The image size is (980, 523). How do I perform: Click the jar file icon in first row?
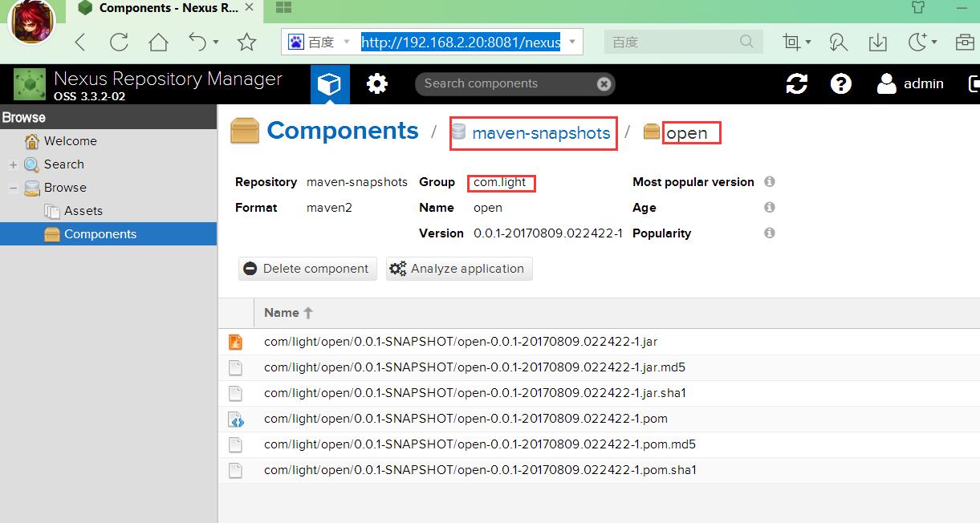(x=235, y=342)
